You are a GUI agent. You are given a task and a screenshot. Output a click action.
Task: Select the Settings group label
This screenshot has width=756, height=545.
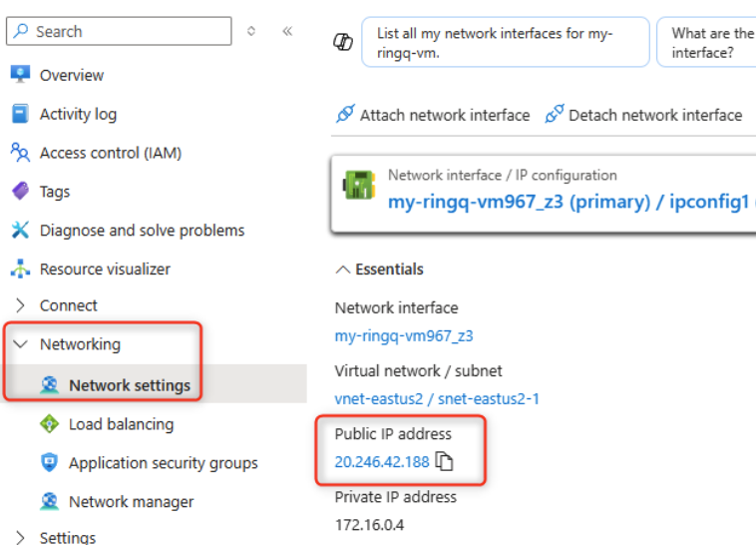(68, 537)
